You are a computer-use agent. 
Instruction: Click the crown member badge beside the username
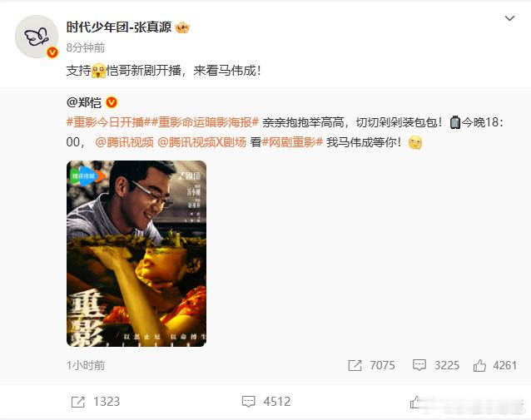click(182, 27)
